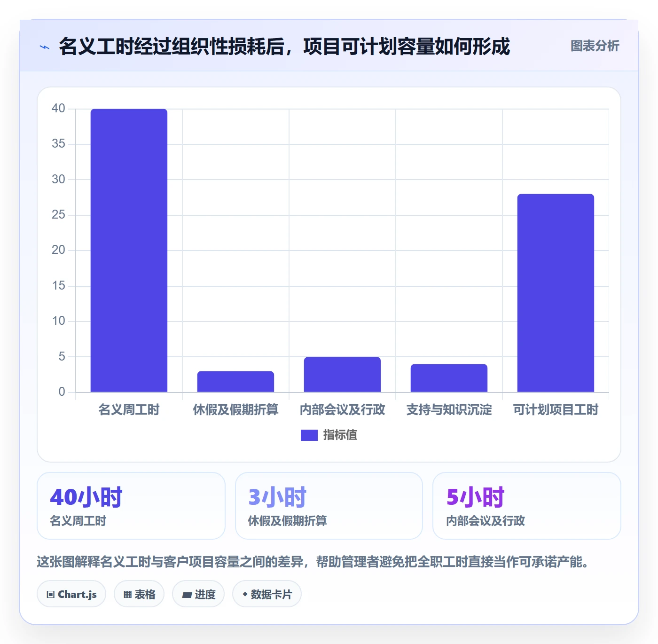The width and height of the screenshot is (658, 644).
Task: Open the 图表分析 label in header
Action: pyautogui.click(x=595, y=46)
